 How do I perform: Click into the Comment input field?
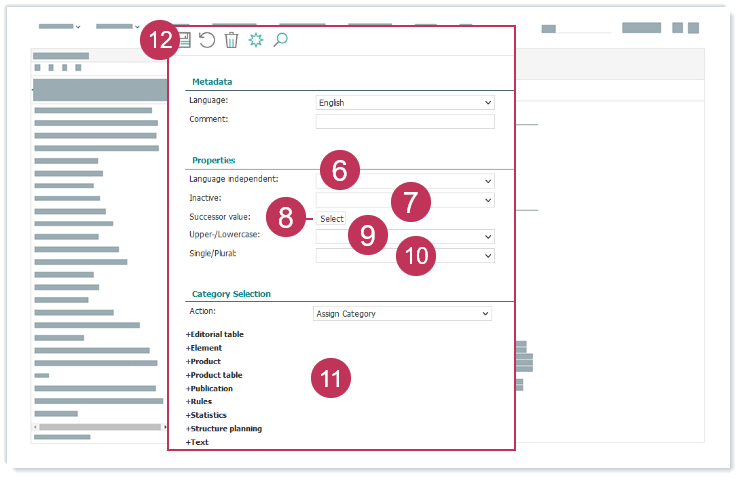[x=405, y=121]
